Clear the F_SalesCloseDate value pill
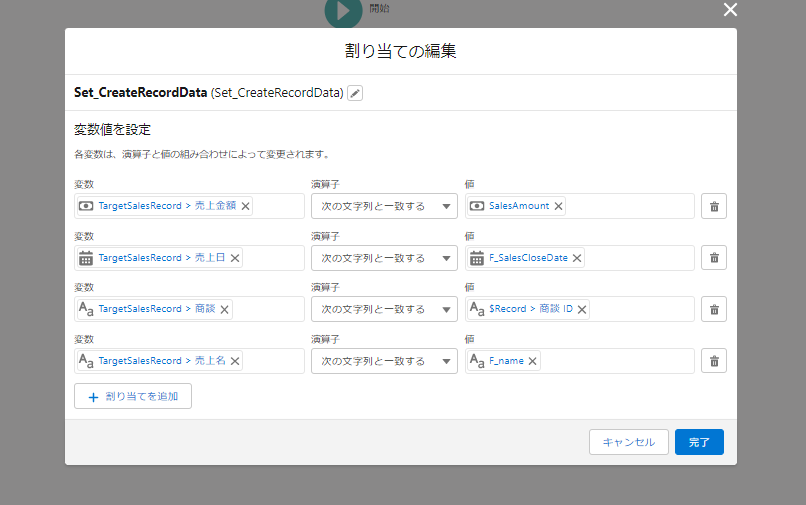Screen dimensions: 806x505 [577, 258]
